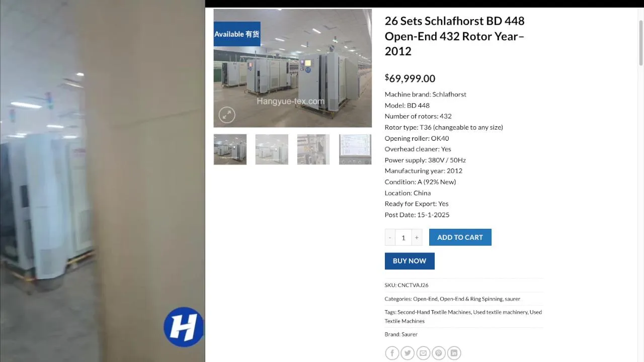The height and width of the screenshot is (362, 644).
Task: Open the Open-End & Ring Spinning category
Action: [471, 299]
